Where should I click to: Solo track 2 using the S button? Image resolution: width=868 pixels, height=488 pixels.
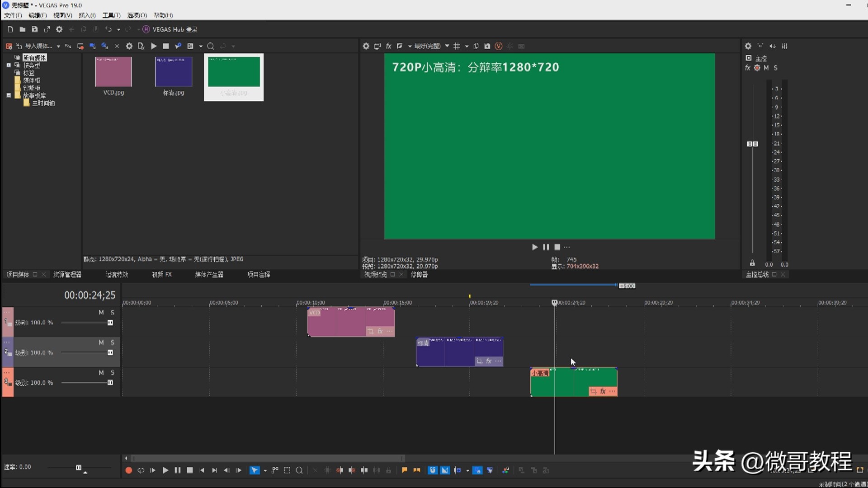point(112,342)
